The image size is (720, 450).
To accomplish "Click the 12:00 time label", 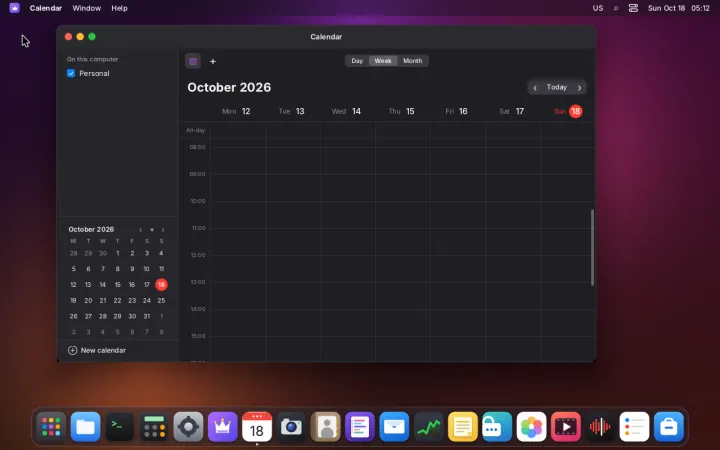I will point(198,255).
